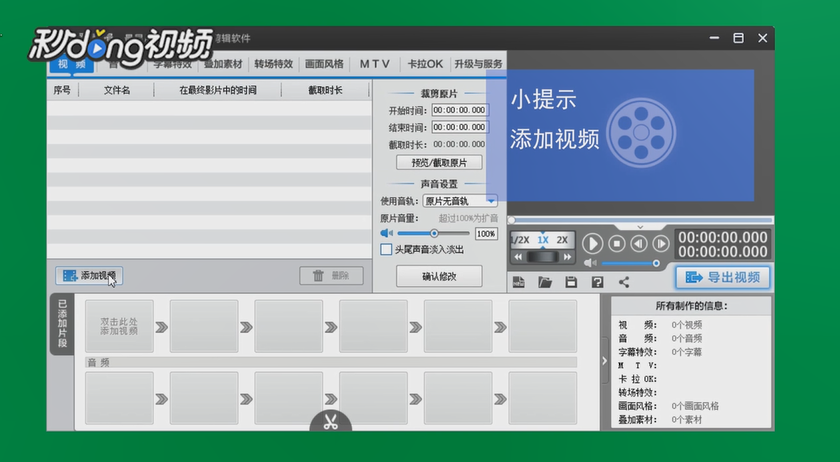Click the save project floppy icon
The height and width of the screenshot is (462, 840).
coord(571,282)
